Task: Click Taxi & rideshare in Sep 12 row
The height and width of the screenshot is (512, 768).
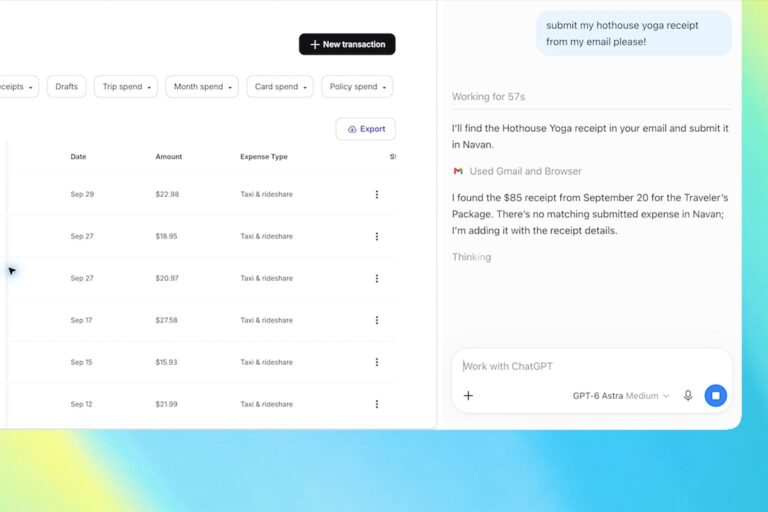Action: click(x=266, y=404)
